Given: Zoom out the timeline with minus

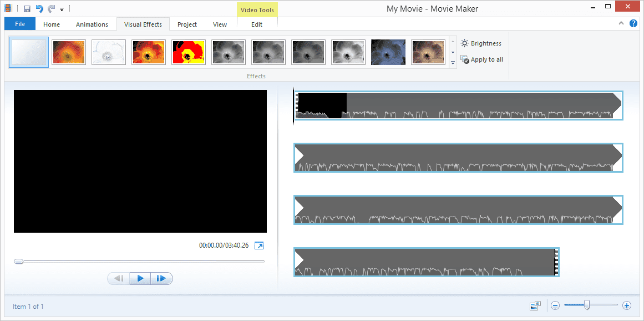Looking at the screenshot, I should 555,305.
